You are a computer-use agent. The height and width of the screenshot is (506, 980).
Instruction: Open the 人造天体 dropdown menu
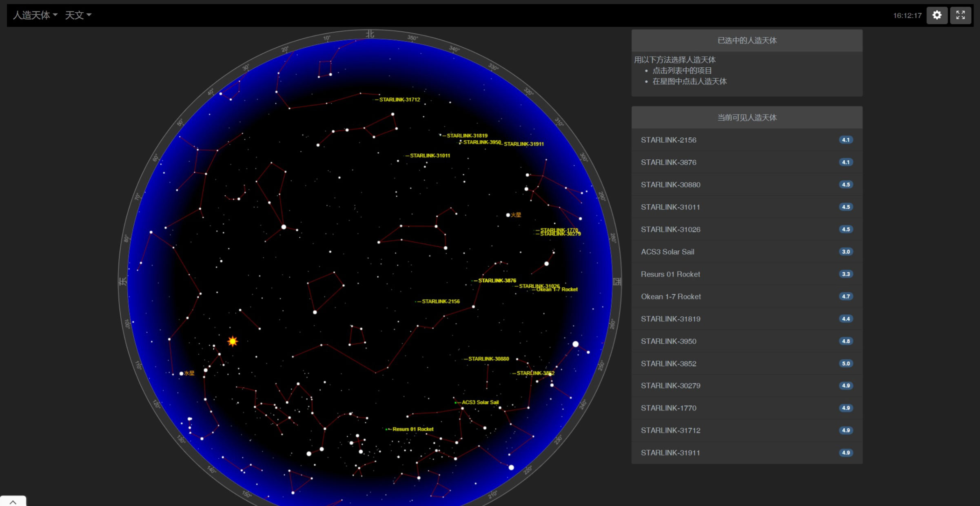coord(35,15)
